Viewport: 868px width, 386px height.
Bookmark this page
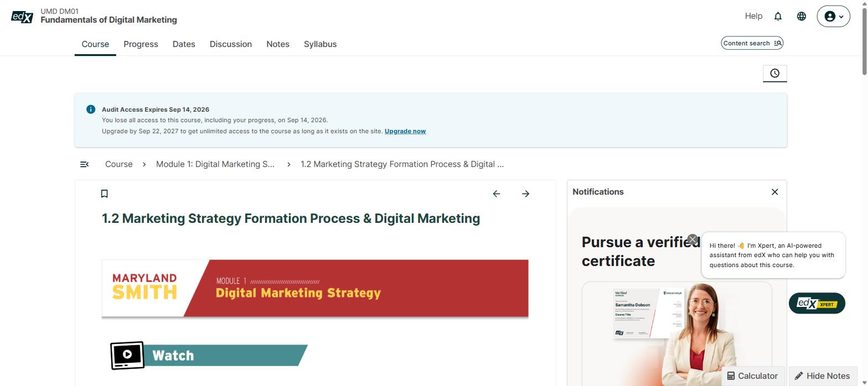pyautogui.click(x=104, y=194)
